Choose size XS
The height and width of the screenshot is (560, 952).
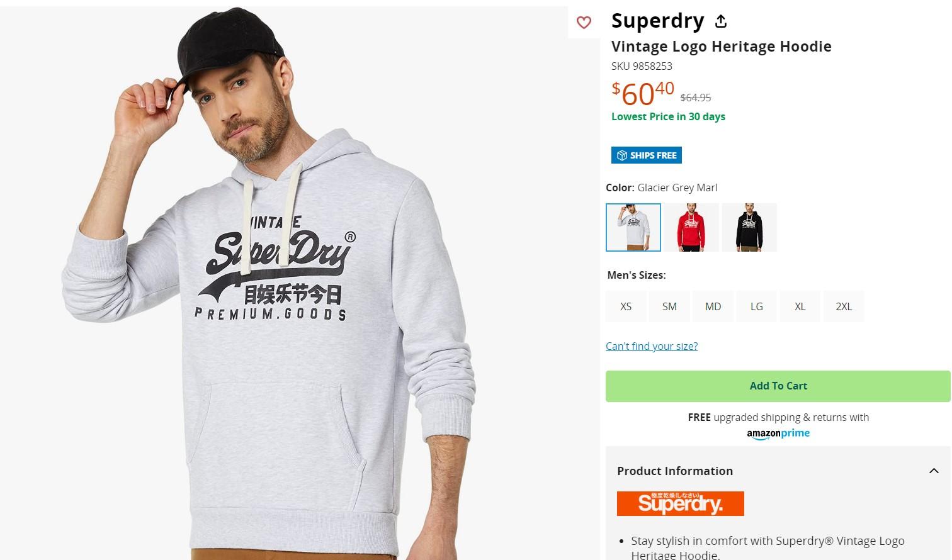(626, 306)
